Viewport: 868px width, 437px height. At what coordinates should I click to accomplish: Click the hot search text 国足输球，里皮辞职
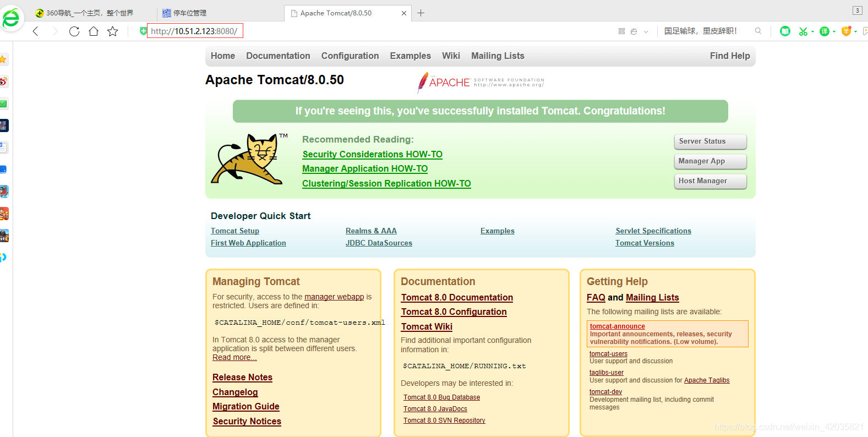(700, 31)
